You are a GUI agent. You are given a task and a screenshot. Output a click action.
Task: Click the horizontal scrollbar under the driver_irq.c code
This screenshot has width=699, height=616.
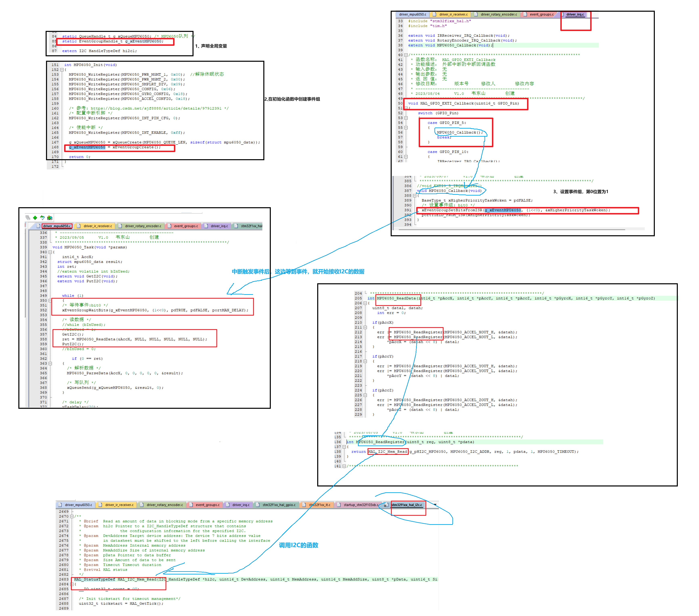coord(512,229)
